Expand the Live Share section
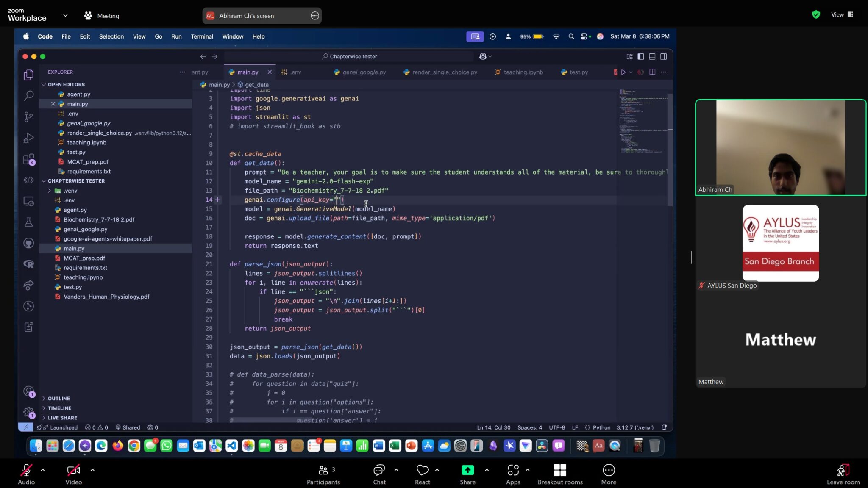This screenshot has width=868, height=488. 62,418
